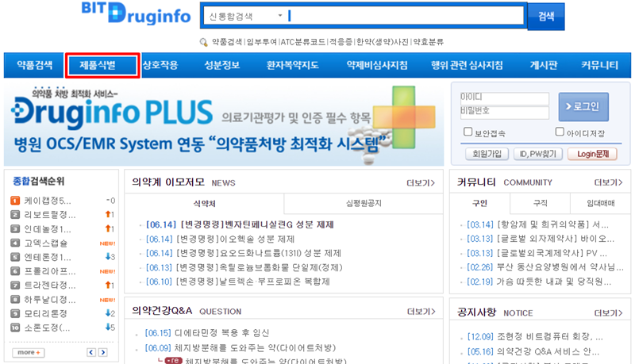Click the BIT Druginfo logo

pos(136,13)
